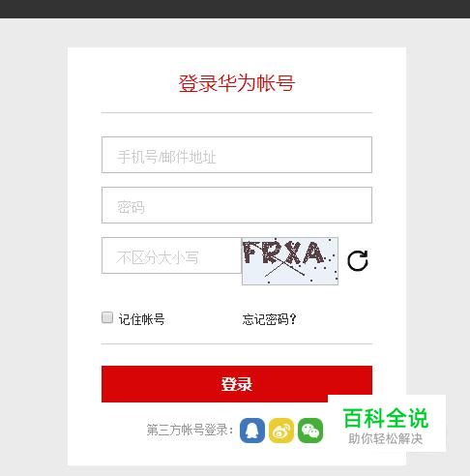Focus the 手机号/邮件地址 input field
This screenshot has height=476, width=470.
click(237, 155)
